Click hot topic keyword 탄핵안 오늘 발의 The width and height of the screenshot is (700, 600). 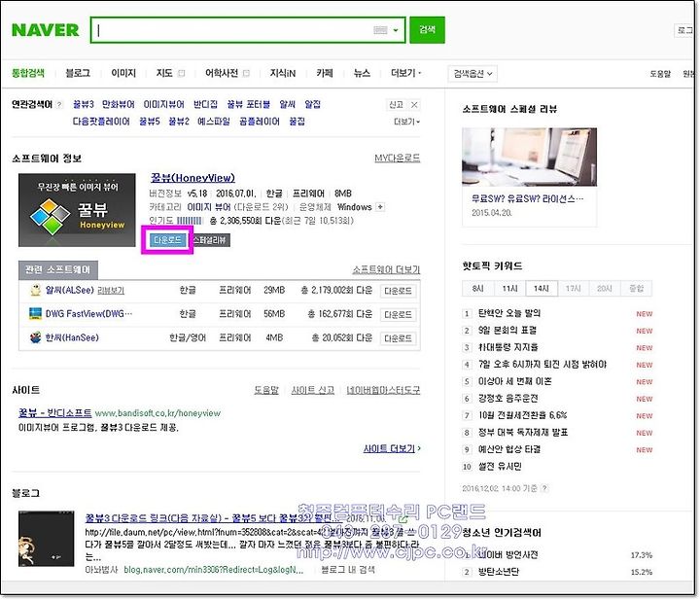(508, 313)
